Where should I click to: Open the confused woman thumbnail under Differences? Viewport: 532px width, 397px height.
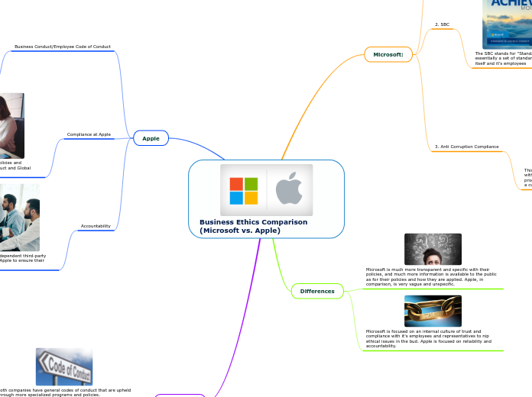433,249
